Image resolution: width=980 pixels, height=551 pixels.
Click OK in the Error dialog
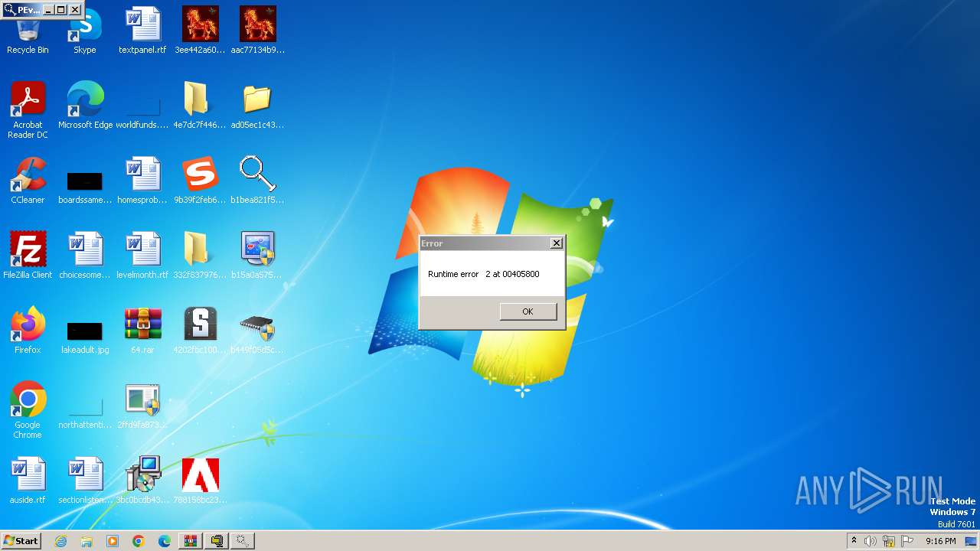pyautogui.click(x=528, y=311)
